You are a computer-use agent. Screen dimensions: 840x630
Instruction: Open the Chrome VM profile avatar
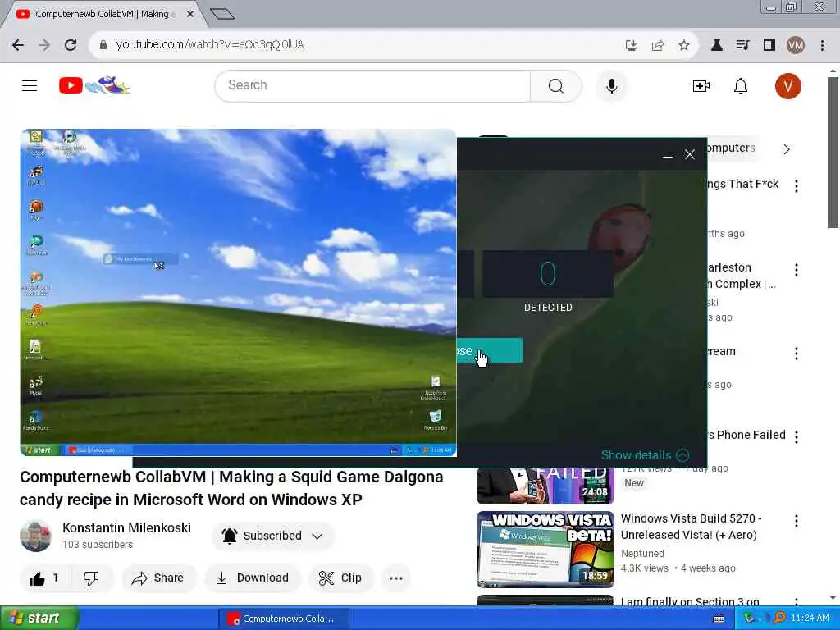point(796,46)
